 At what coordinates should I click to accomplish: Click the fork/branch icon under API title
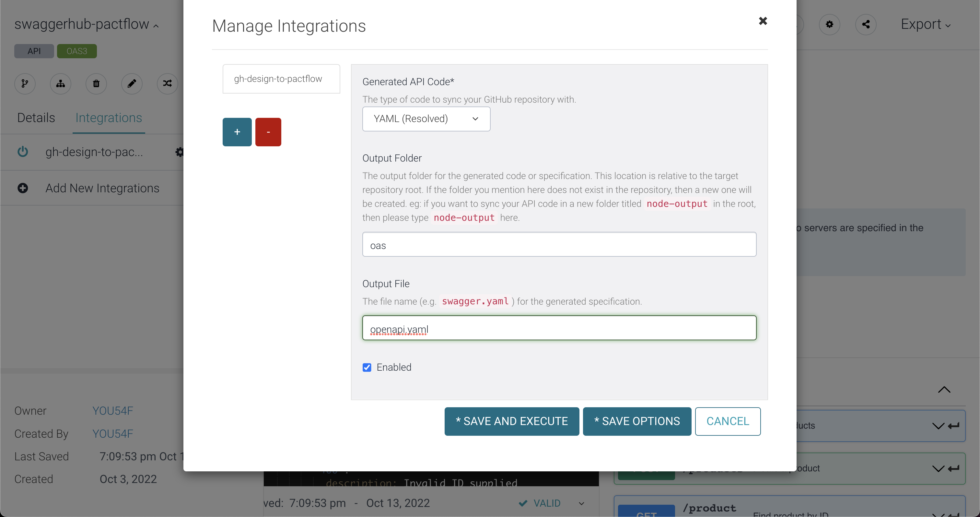25,84
